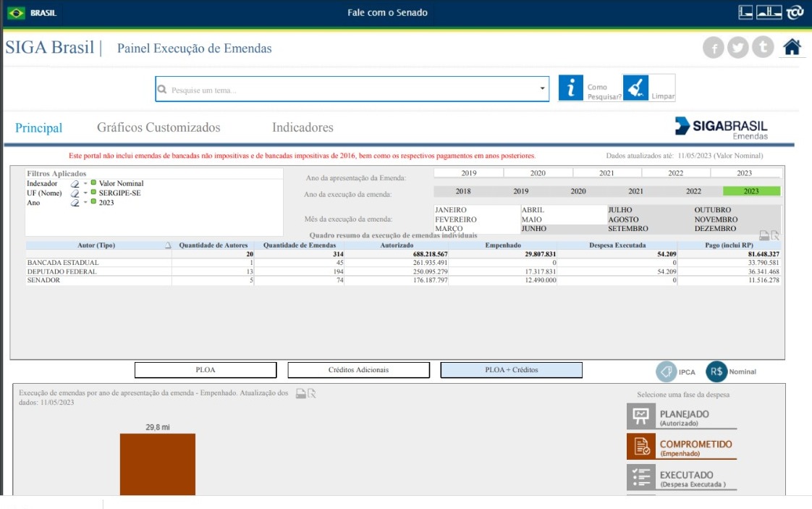This screenshot has height=509, width=812.
Task: Switch to R$ Nominal values
Action: click(716, 371)
